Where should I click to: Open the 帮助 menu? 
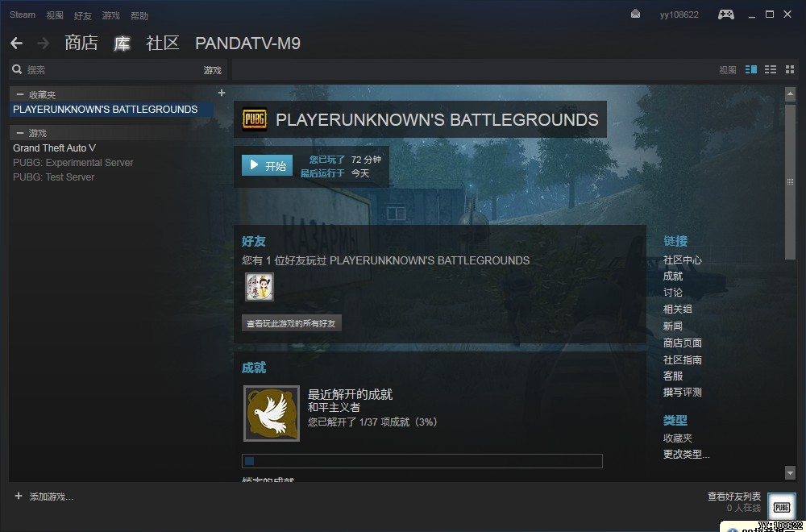click(x=139, y=16)
